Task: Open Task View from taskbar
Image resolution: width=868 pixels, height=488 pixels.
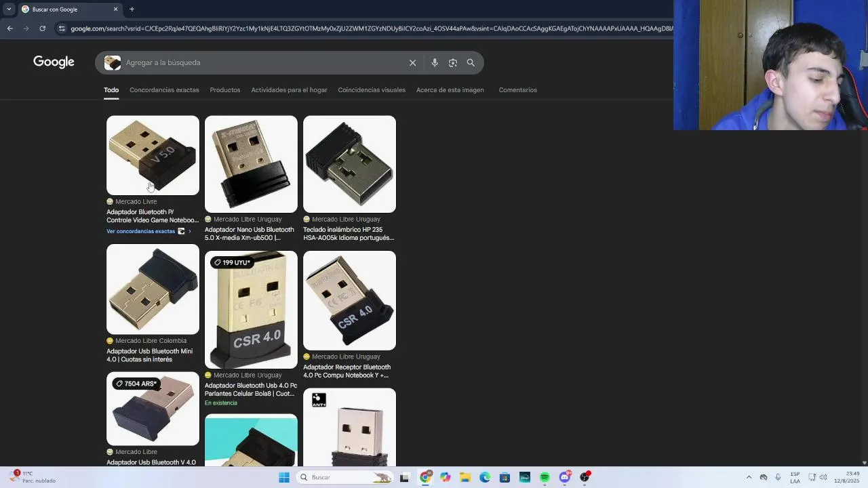Action: (405, 477)
